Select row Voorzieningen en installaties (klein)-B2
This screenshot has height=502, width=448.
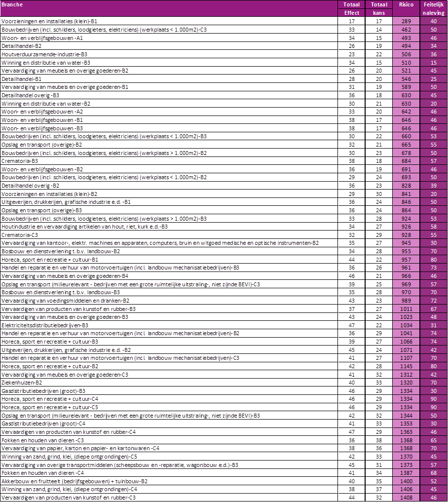coord(224,193)
